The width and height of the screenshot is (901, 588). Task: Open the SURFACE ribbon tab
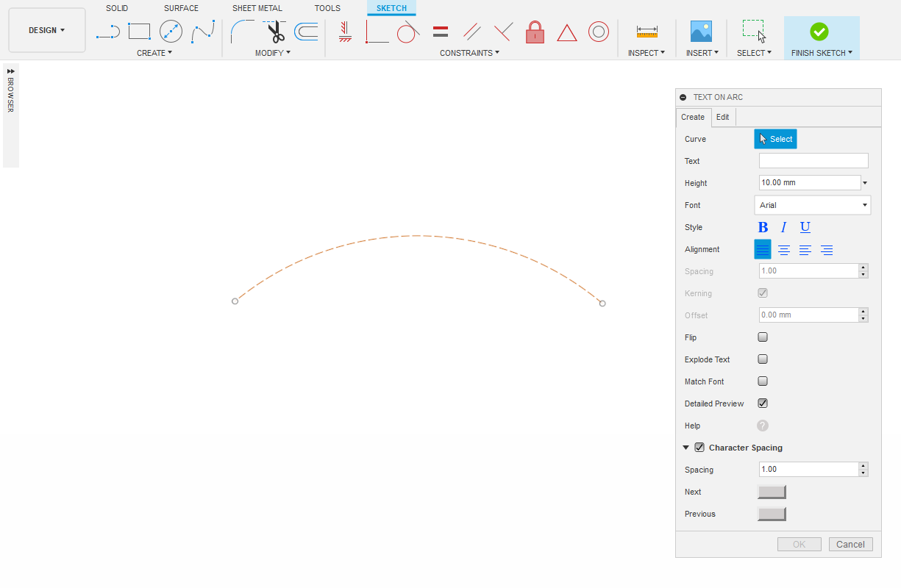(181, 8)
